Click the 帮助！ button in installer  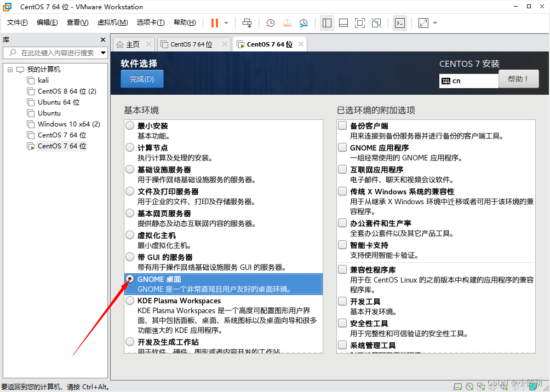518,79
